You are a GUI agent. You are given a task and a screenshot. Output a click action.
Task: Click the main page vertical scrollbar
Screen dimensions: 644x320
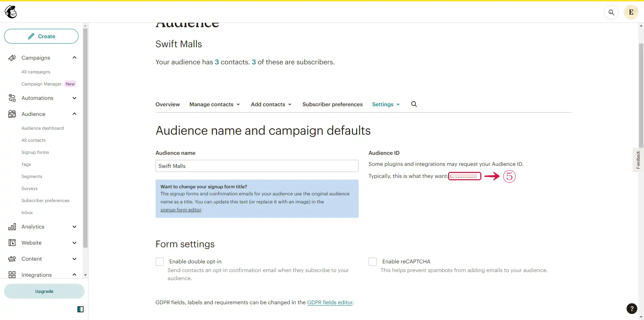point(641,95)
